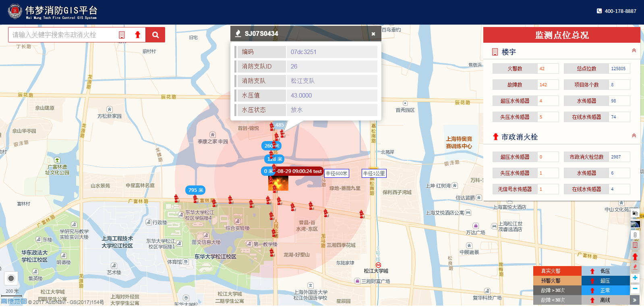Select the building search type icon in search bar
Viewport: 644px width, 308px height.
(122, 35)
